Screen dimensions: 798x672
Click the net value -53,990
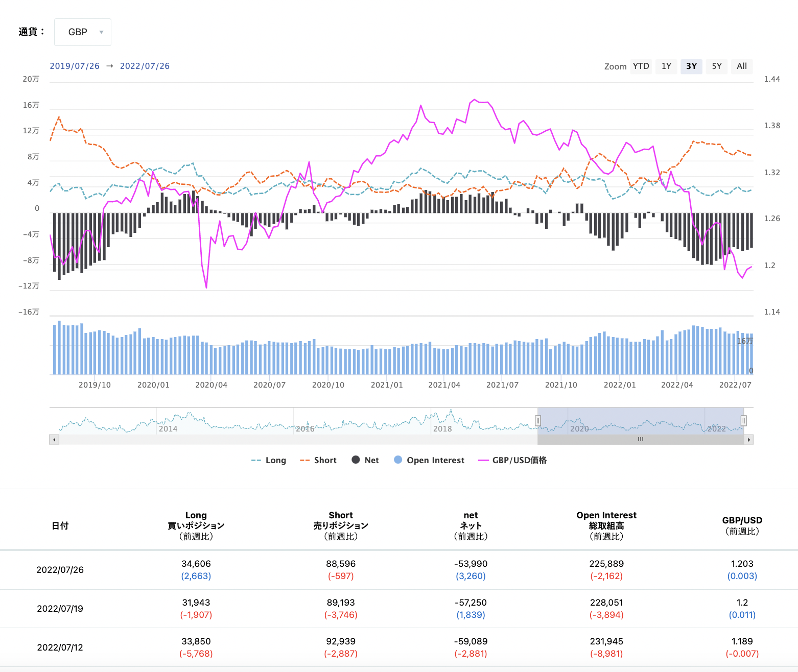pos(471,564)
